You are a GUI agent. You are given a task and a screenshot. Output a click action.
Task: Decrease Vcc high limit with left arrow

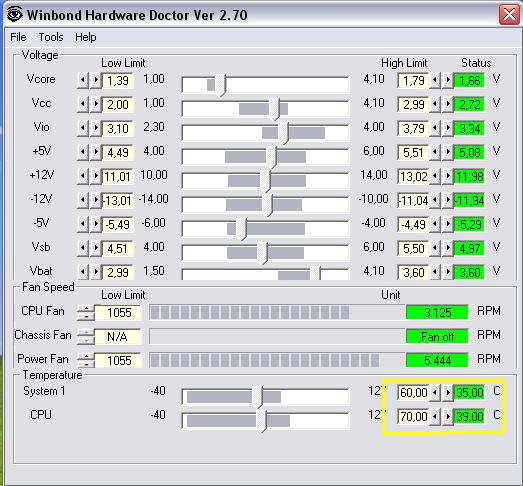point(435,104)
